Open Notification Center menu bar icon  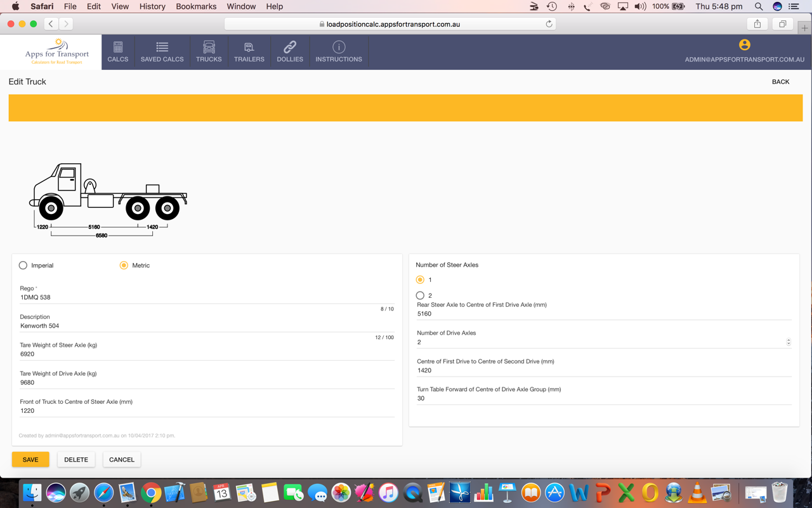794,6
